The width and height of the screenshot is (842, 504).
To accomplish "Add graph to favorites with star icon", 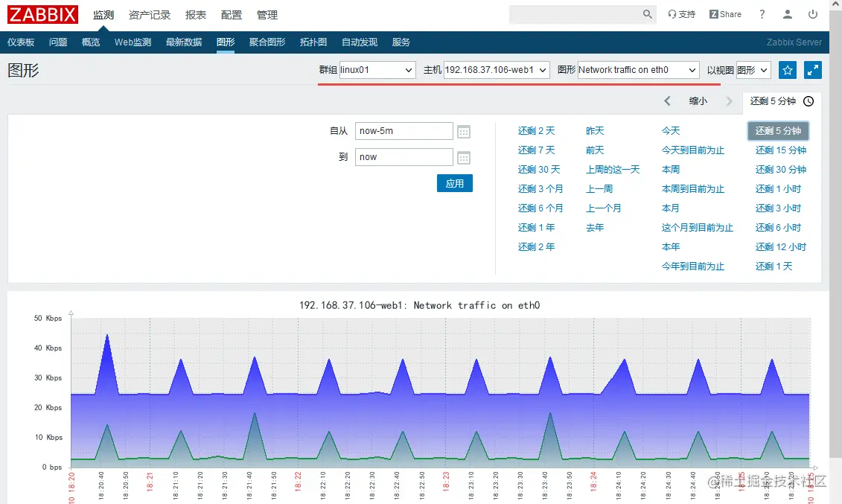I will [787, 70].
